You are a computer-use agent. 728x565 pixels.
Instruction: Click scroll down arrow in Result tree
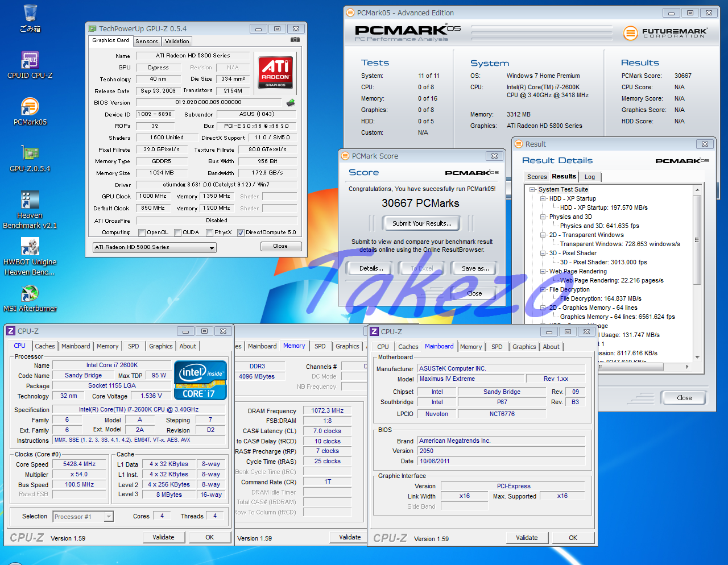697,358
